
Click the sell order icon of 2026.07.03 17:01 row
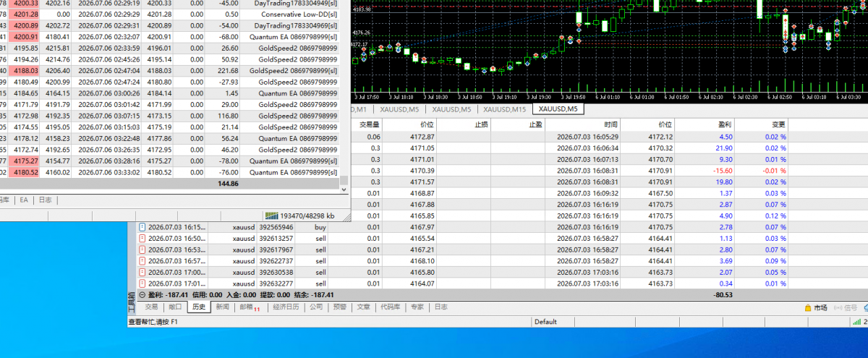click(142, 283)
